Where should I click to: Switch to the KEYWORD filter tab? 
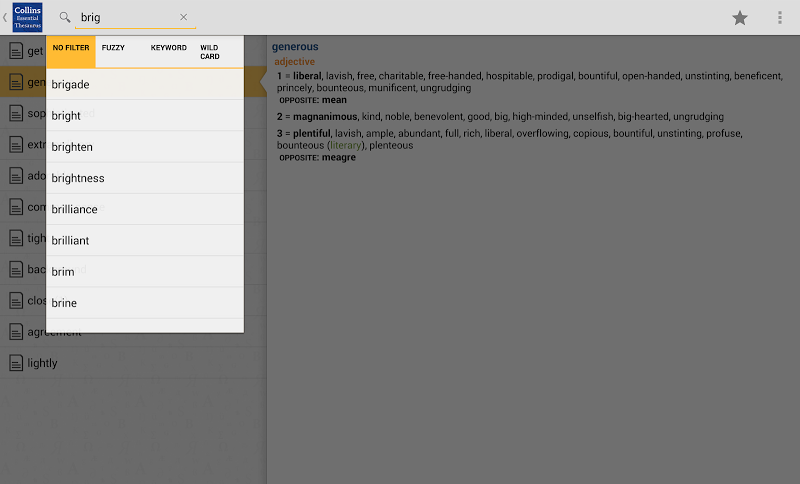click(169, 52)
